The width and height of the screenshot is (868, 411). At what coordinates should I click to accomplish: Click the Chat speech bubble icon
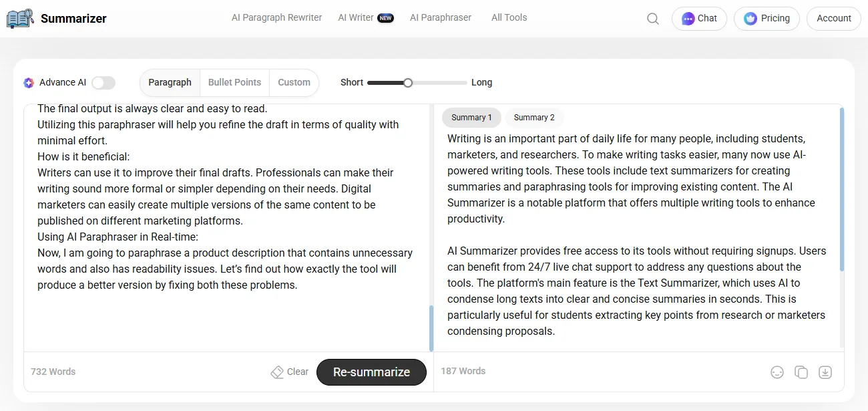coord(687,18)
